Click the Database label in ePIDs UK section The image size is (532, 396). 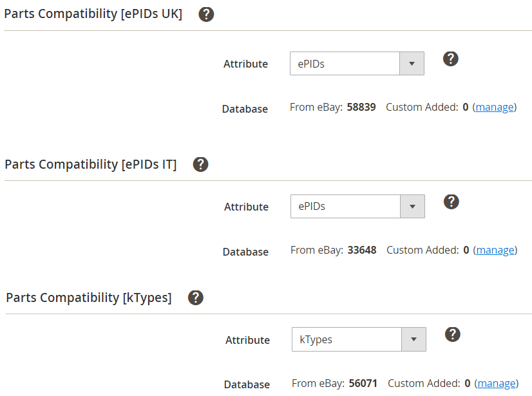click(245, 109)
